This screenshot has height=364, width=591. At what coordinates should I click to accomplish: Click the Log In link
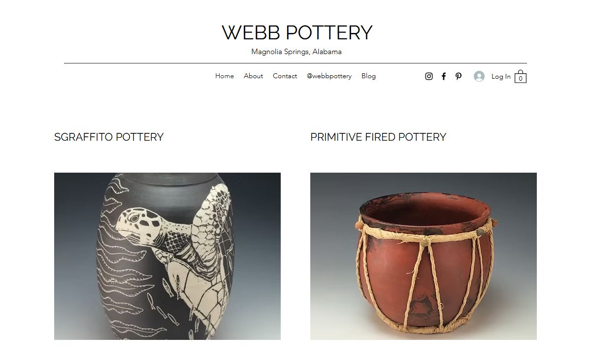click(501, 76)
